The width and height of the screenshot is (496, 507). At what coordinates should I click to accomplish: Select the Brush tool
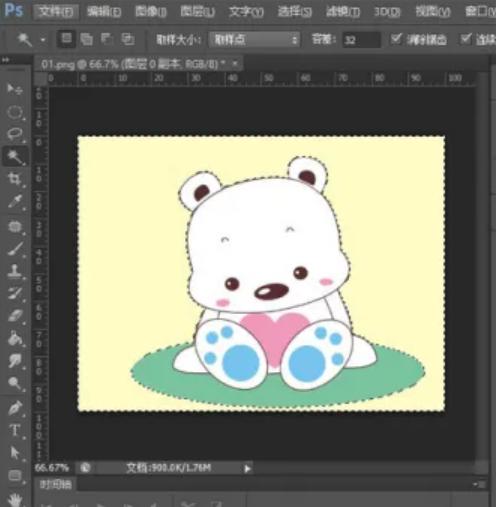click(x=15, y=249)
